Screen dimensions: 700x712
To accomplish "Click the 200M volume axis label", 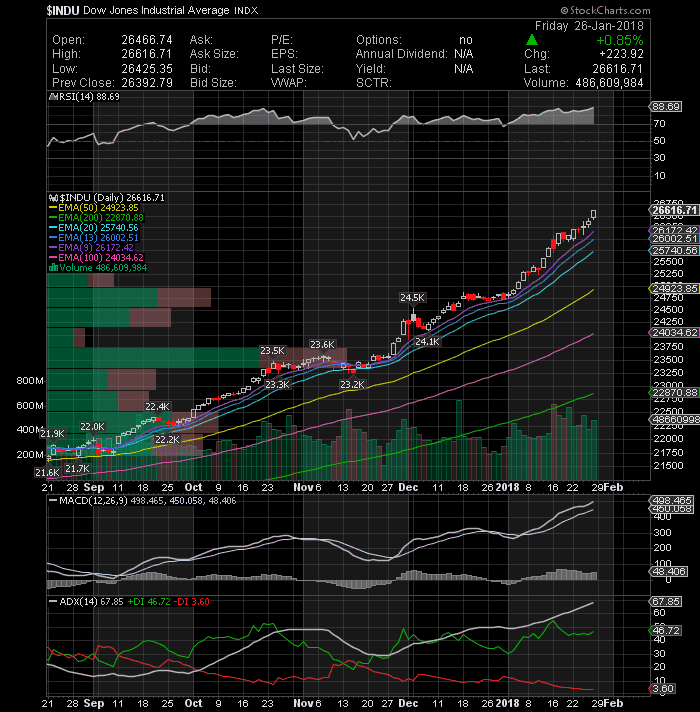I will (x=30, y=455).
